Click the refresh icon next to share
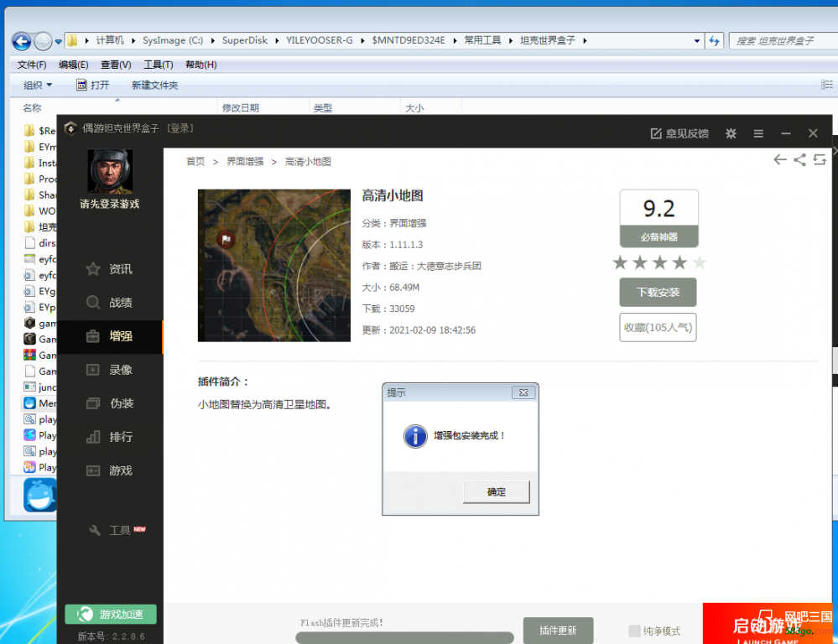Screen dimensions: 838x644 click(820, 159)
